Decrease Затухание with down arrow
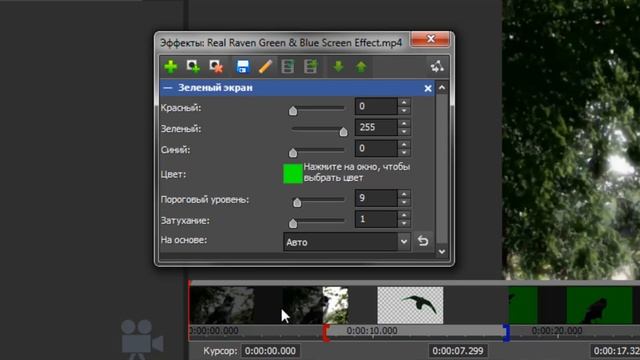Screen dimensions: 640x360 tap(404, 223)
